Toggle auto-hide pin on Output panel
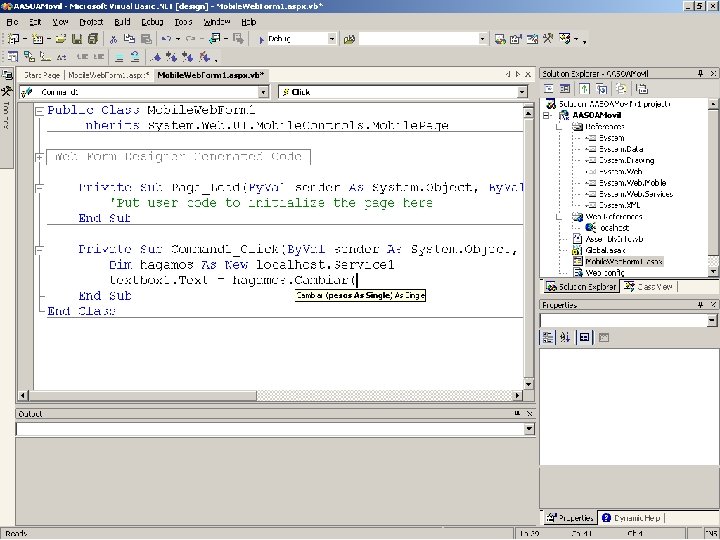Viewport: 720px width, 540px height. (x=517, y=414)
